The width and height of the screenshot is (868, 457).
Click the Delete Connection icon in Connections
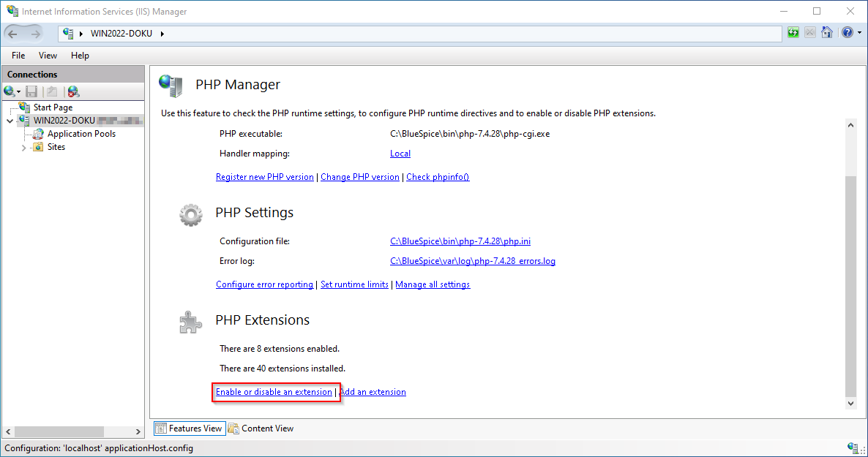pyautogui.click(x=72, y=91)
